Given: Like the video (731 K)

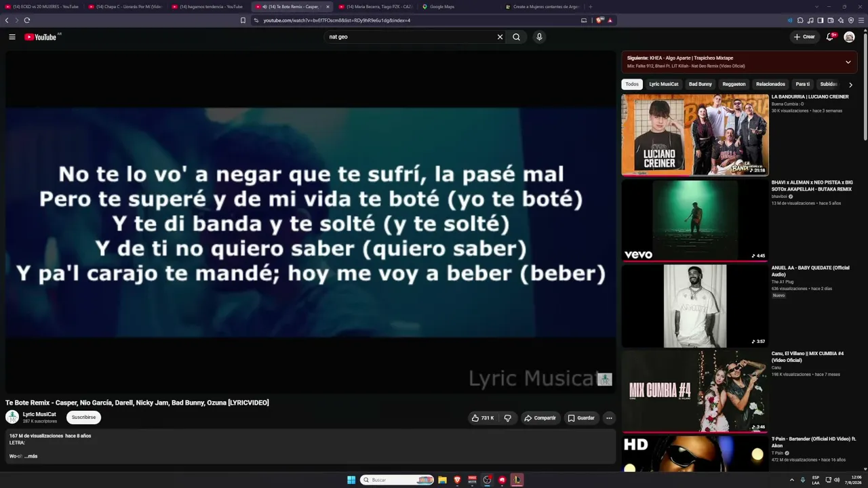Looking at the screenshot, I should 483,418.
